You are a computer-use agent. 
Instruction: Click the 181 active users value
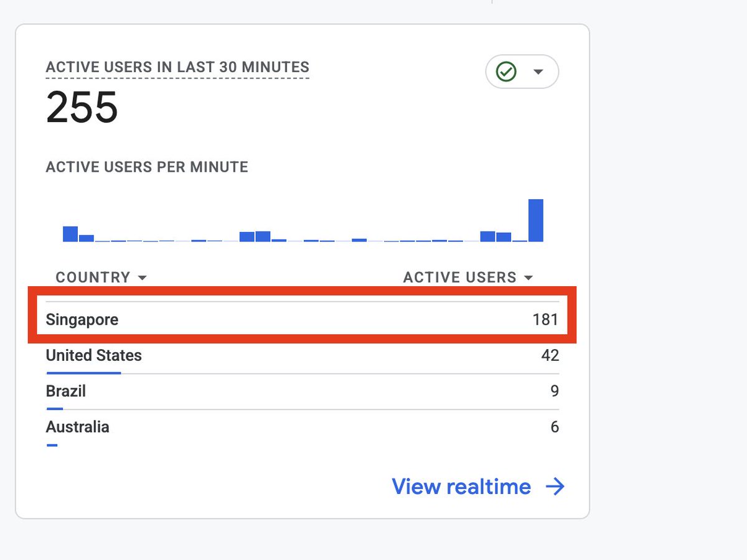pyautogui.click(x=545, y=320)
